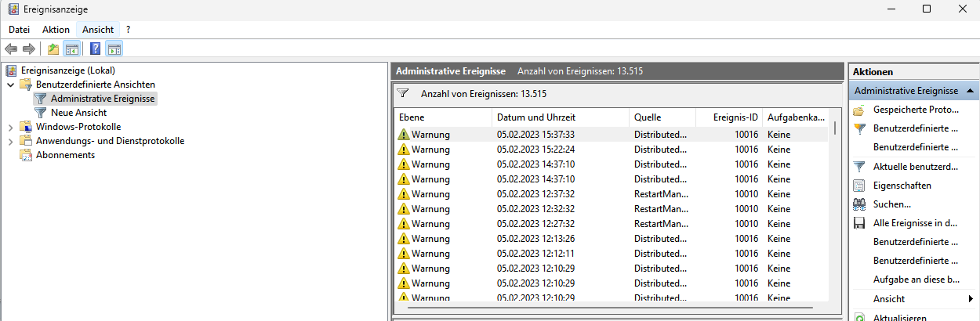The height and width of the screenshot is (321, 980).
Task: Toggle the console tree show/hide toolbar icon
Action: point(71,49)
